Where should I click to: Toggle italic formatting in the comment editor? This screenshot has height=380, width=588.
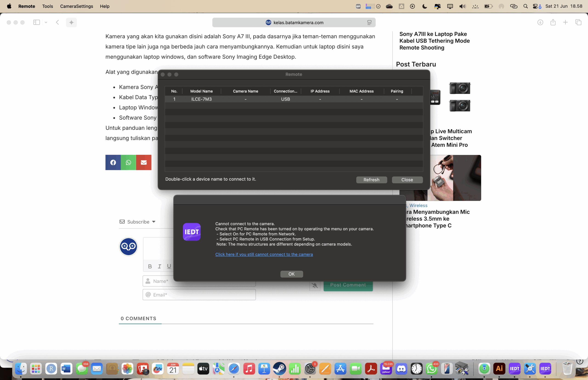[x=159, y=266]
